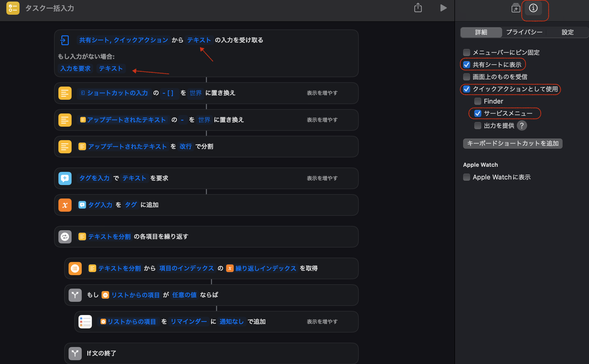The width and height of the screenshot is (589, 364).
Task: Click the Share shortcut icon
Action: coord(418,8)
